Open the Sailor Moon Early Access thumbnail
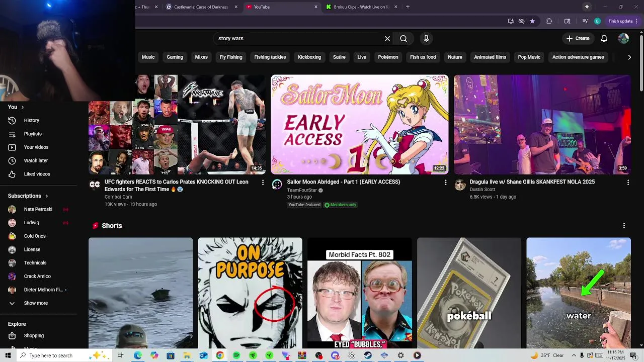Image resolution: width=644 pixels, height=362 pixels. tap(359, 125)
